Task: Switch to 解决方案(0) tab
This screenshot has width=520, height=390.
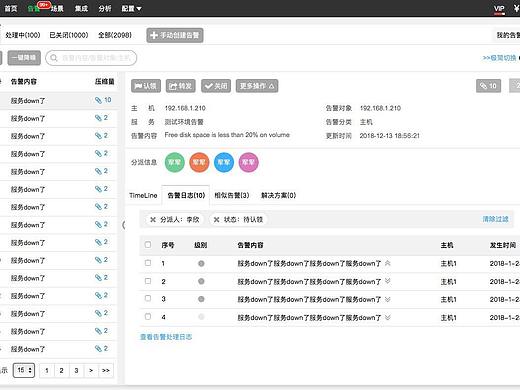Action: (278, 195)
